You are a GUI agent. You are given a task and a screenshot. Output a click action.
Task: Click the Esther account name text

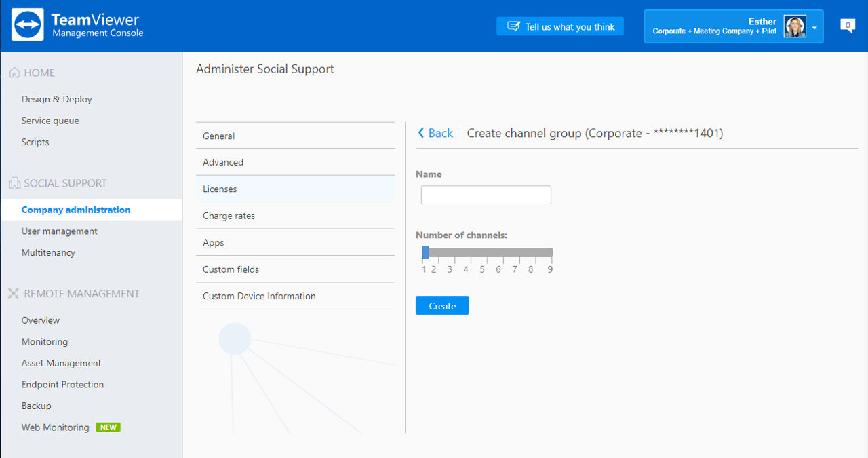click(x=762, y=22)
